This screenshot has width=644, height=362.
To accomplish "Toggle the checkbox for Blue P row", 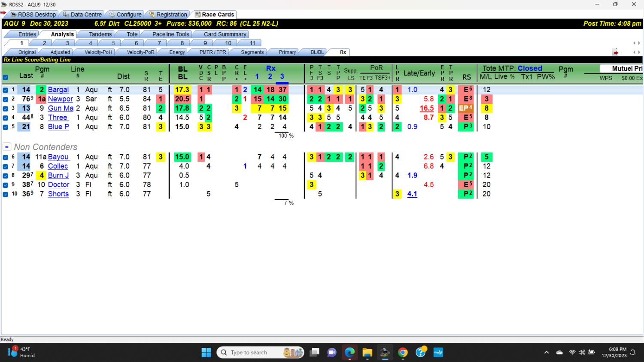I will [6, 127].
